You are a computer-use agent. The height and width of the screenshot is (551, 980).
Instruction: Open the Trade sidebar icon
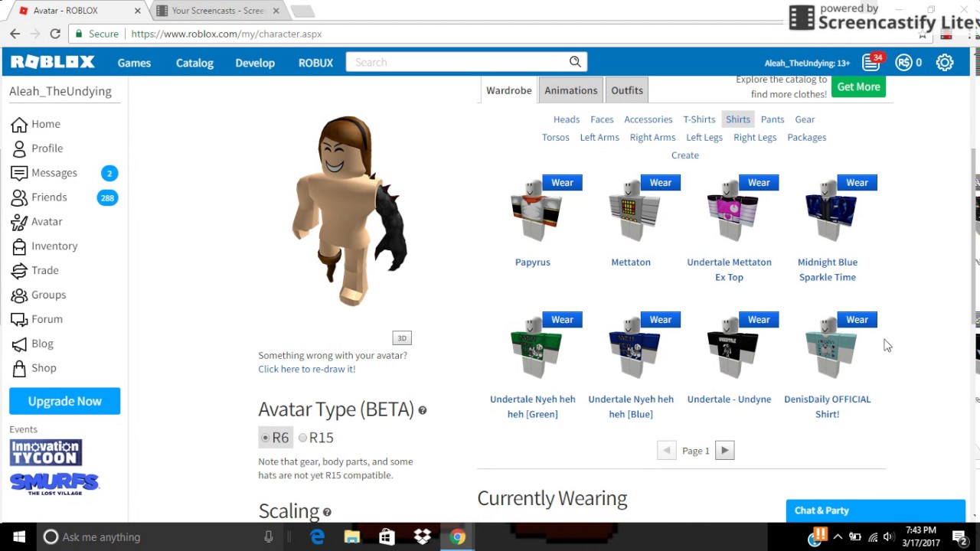[19, 270]
